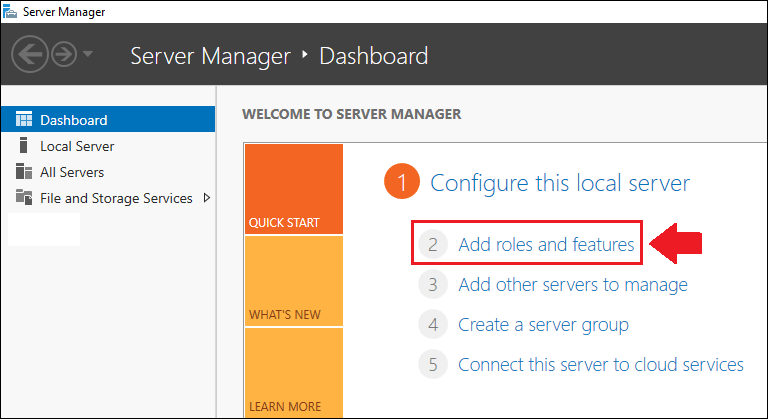Click the forward navigation arrow button
The width and height of the screenshot is (768, 419).
[x=63, y=55]
